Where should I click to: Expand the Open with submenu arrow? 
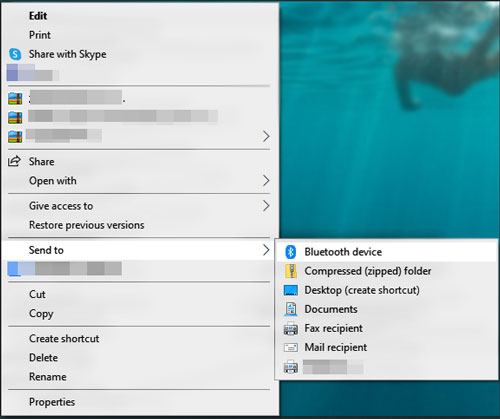pyautogui.click(x=266, y=181)
